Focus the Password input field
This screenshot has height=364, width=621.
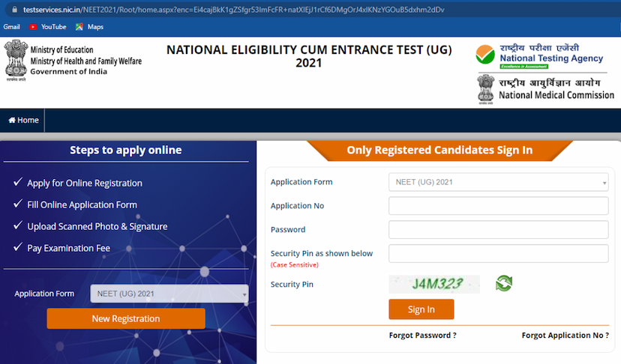(x=498, y=229)
